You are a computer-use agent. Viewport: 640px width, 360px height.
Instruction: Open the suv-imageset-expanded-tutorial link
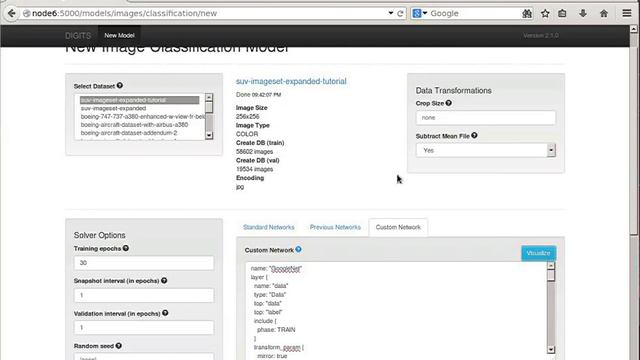pyautogui.click(x=291, y=81)
